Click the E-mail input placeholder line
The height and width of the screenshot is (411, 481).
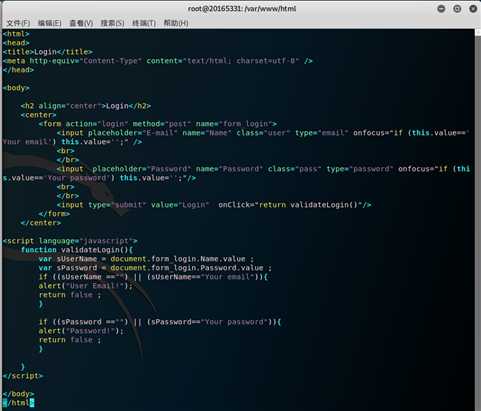[236, 137]
